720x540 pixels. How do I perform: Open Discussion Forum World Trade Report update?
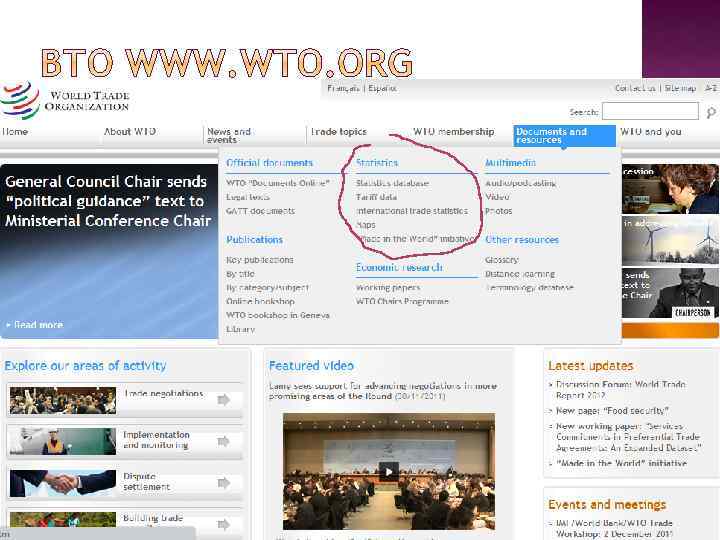(x=621, y=389)
